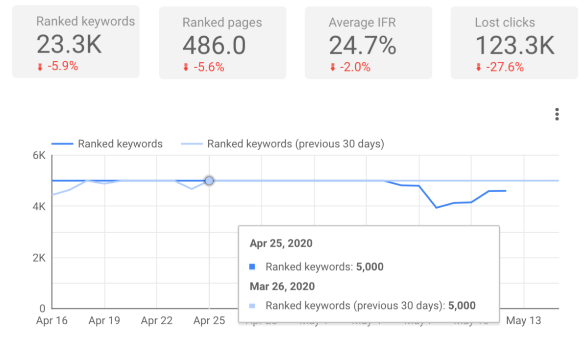
Task: Click the lowest dip of the Ranked keywords line
Action: (437, 208)
